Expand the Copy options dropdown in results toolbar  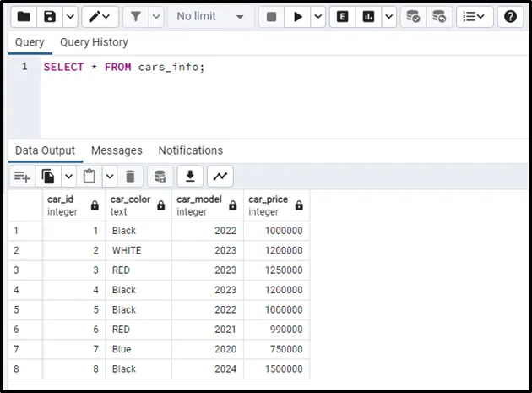68,176
